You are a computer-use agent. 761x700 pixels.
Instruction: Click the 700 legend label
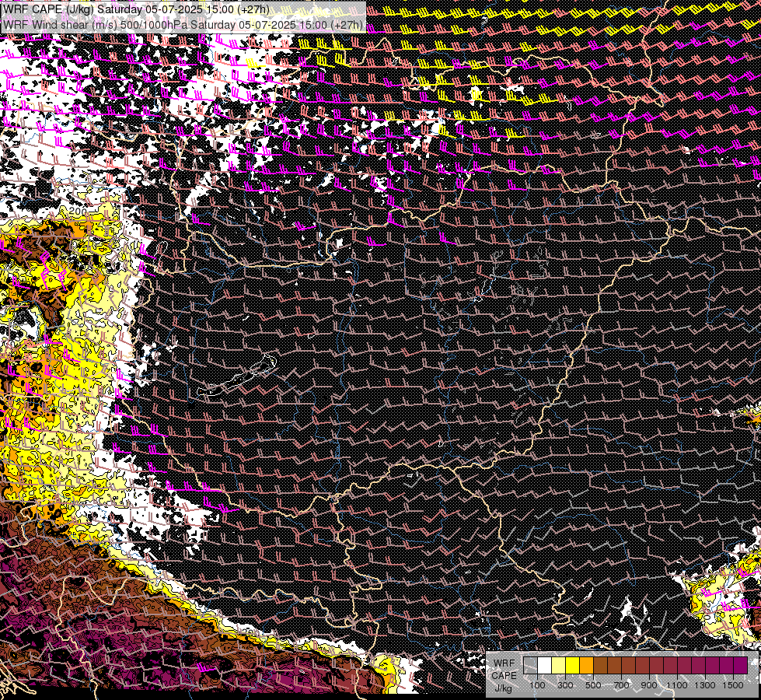621,685
